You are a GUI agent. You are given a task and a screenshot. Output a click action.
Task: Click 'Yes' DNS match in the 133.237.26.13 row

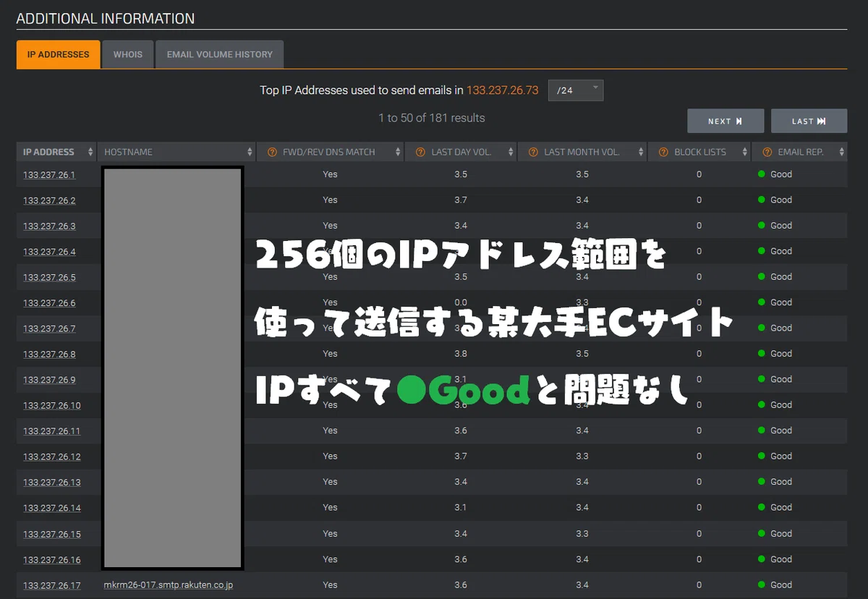(x=330, y=482)
